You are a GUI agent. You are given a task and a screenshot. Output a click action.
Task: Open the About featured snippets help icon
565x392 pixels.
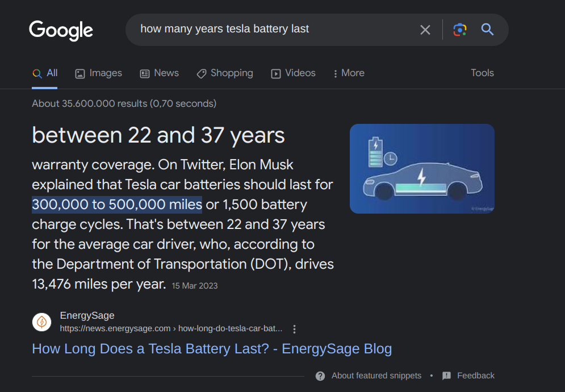(x=320, y=376)
